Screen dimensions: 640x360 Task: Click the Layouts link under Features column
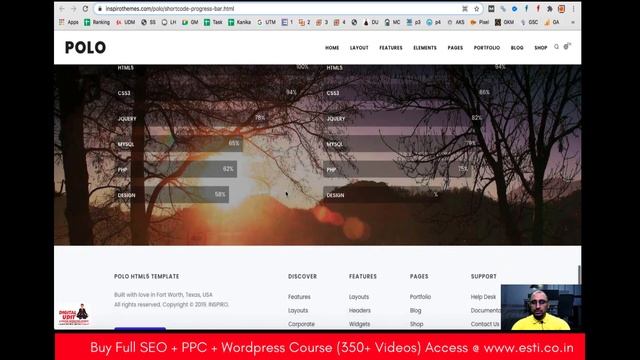pyautogui.click(x=359, y=297)
